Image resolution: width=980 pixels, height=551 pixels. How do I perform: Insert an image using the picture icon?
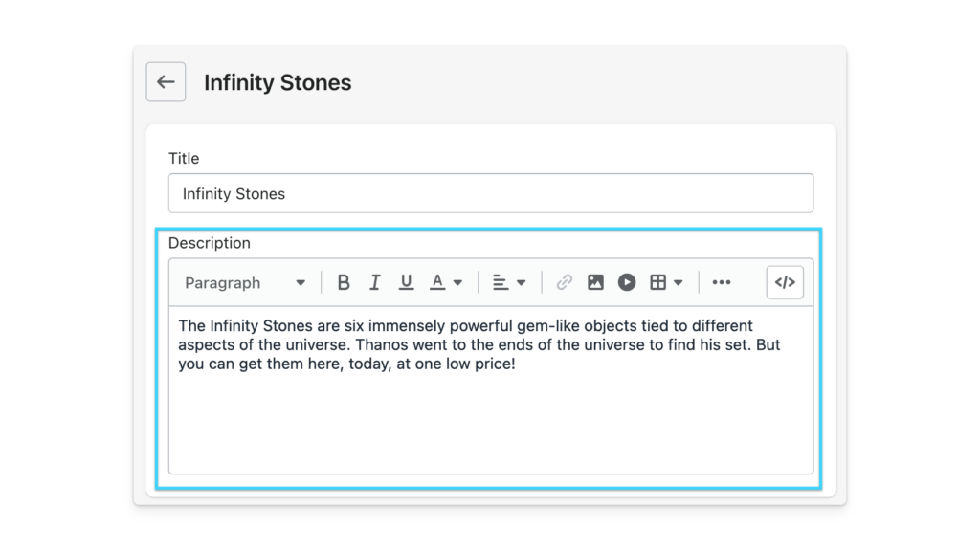[595, 282]
